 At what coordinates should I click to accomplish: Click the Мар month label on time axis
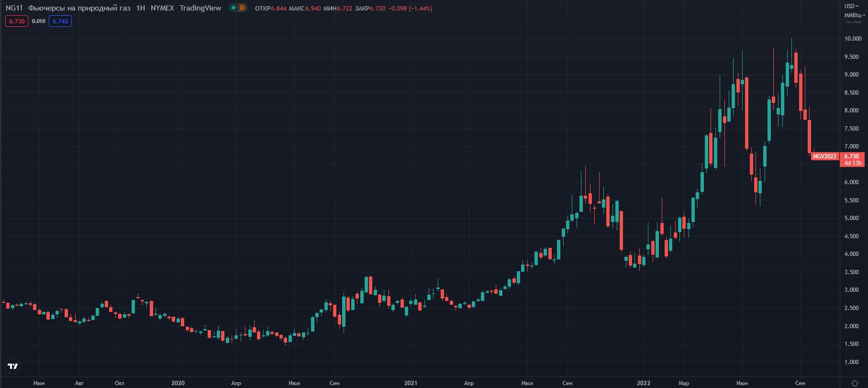684,383
